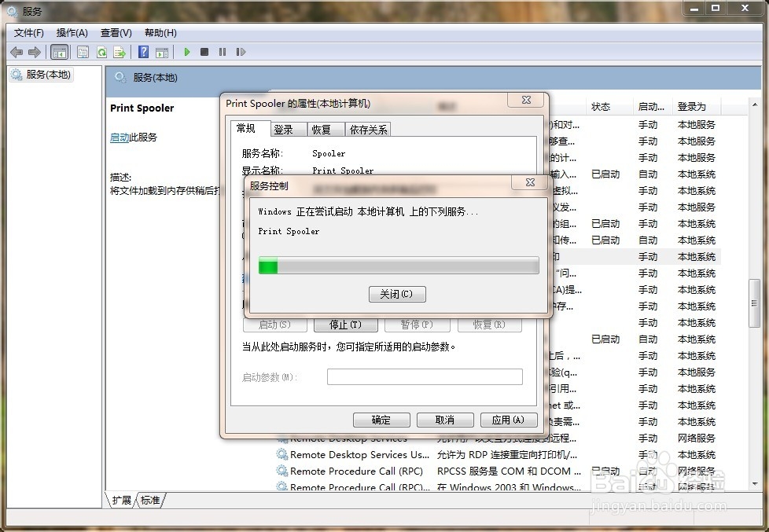Click the 确定 button
The width and height of the screenshot is (769, 532).
tap(381, 420)
